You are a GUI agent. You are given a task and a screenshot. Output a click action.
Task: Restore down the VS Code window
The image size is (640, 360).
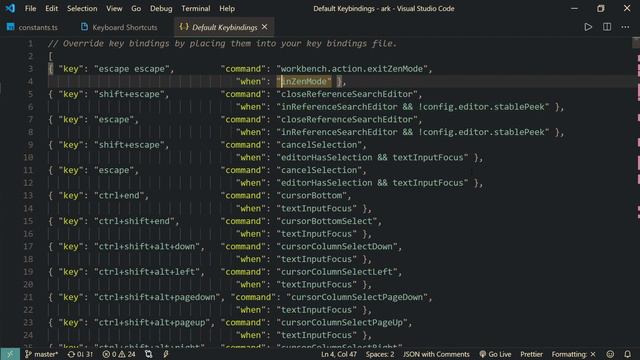(x=600, y=8)
